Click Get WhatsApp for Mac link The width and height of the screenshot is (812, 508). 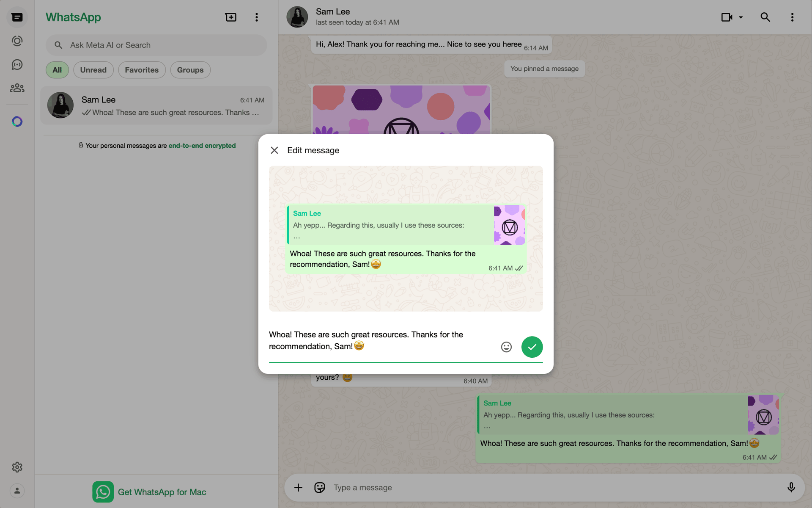coord(162,492)
